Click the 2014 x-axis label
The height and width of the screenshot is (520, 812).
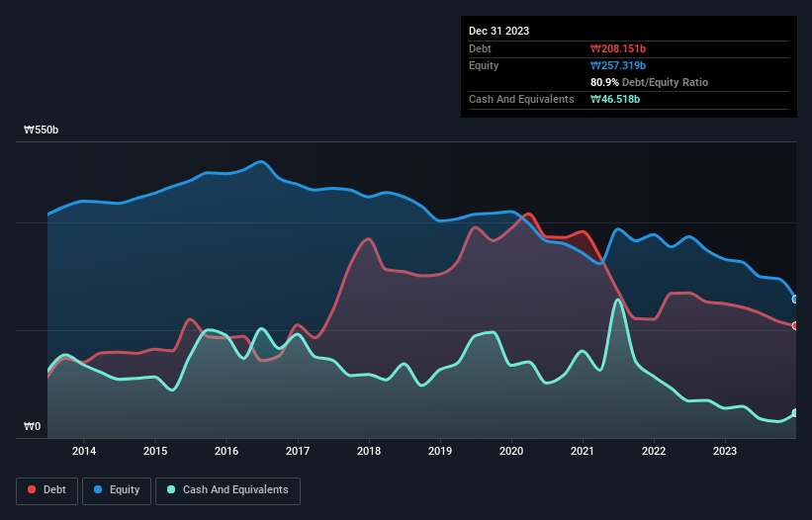coord(84,451)
